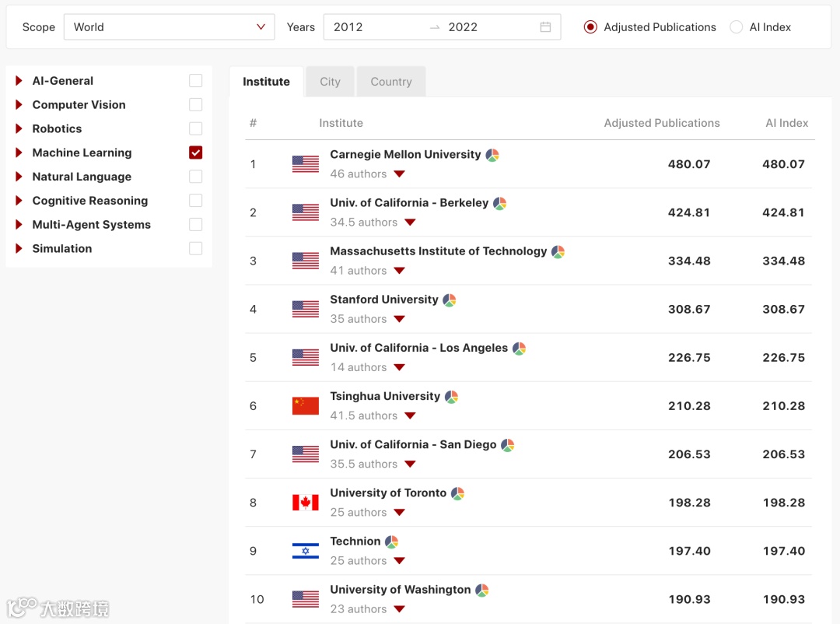The height and width of the screenshot is (624, 840).
Task: Expand the 25 authors list for University of Toronto
Action: [x=399, y=513]
